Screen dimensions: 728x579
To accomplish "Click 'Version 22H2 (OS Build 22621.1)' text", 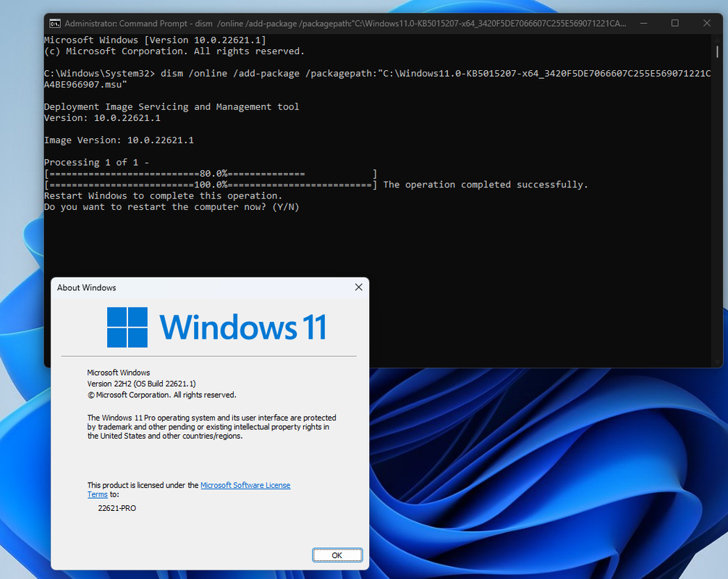I will (141, 384).
